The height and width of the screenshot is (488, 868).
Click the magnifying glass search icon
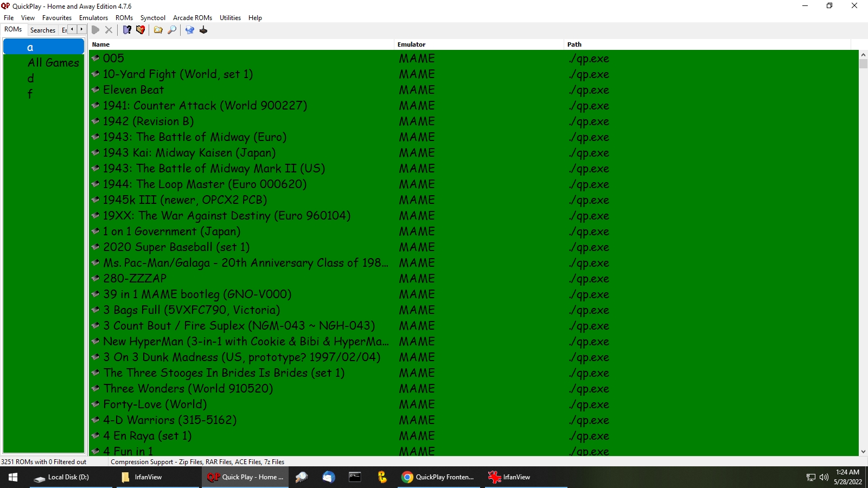pos(172,30)
